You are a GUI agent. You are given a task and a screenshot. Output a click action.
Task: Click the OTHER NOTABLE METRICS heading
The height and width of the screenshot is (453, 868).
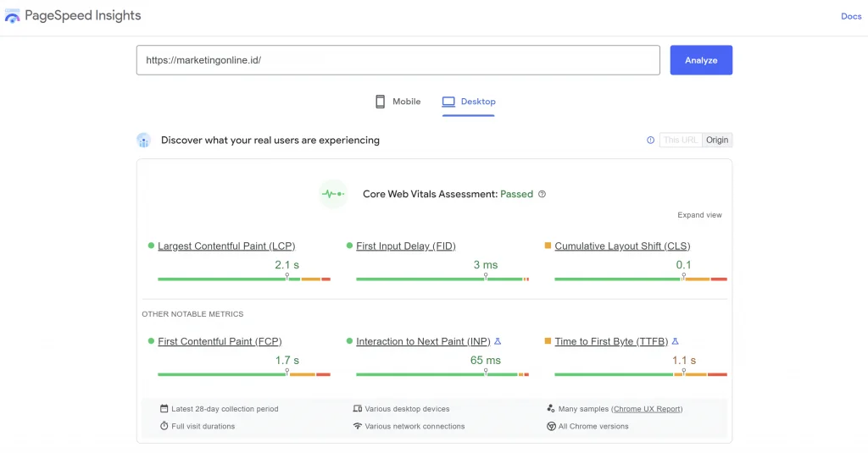click(x=192, y=313)
